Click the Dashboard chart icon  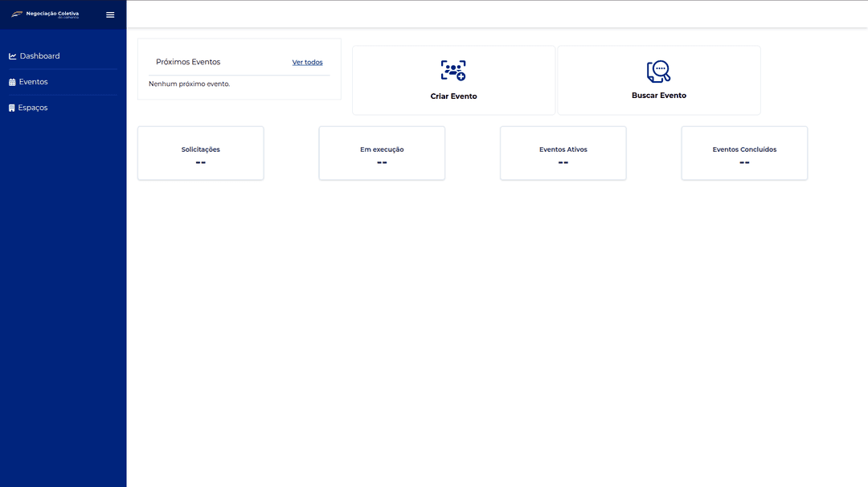click(13, 56)
